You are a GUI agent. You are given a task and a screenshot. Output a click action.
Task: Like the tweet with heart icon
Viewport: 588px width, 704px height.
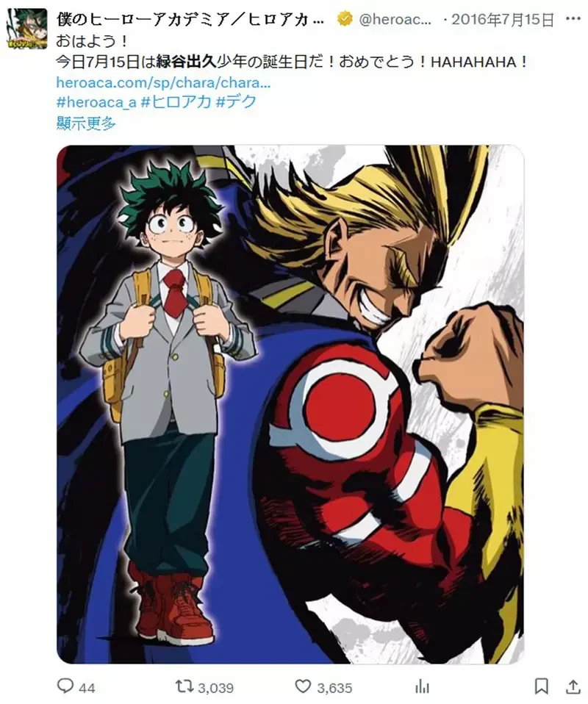[303, 686]
